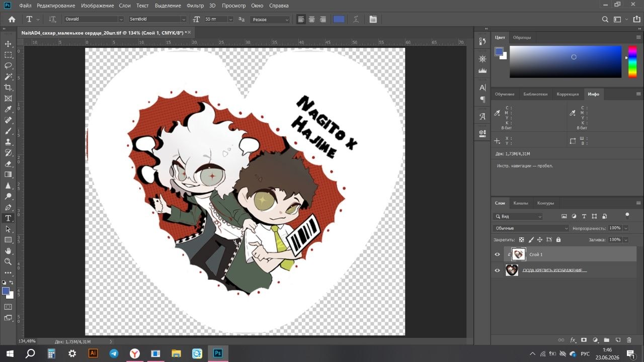This screenshot has width=644, height=362.
Task: Open Telegram from the Windows taskbar
Action: 114,353
